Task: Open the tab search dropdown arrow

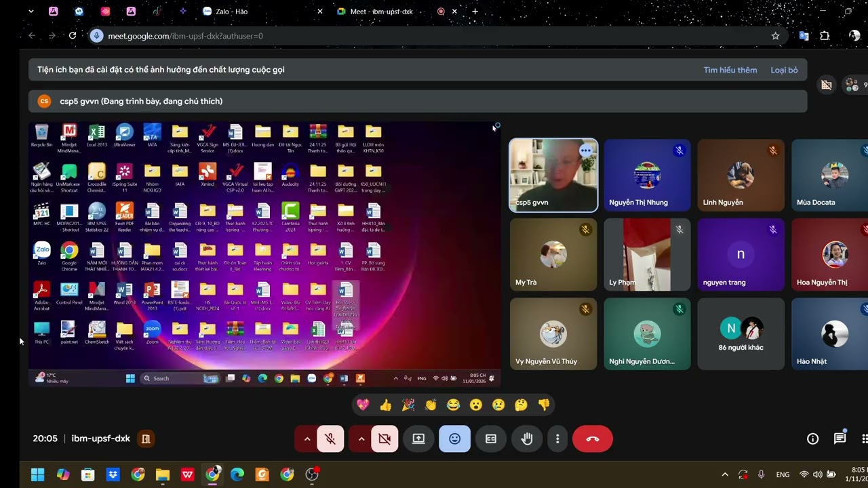Action: pyautogui.click(x=31, y=12)
